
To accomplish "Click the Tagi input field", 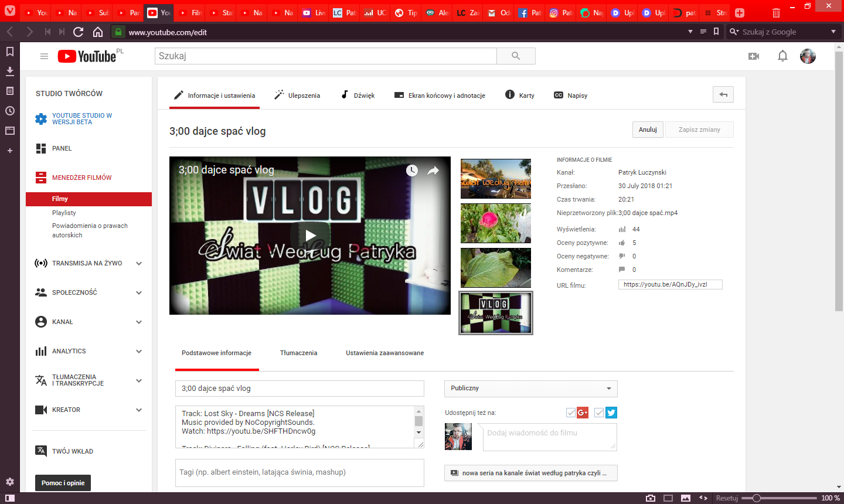I will pos(300,472).
